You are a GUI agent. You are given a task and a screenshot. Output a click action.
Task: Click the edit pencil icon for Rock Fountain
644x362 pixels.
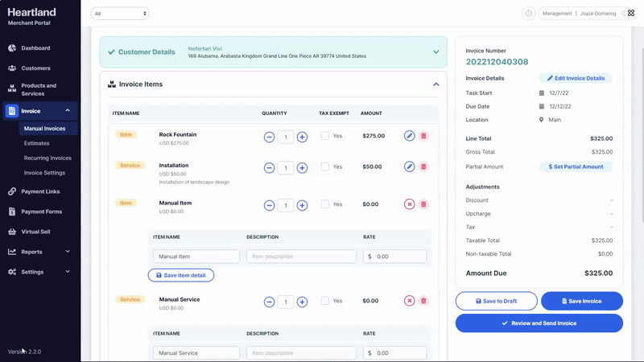point(410,136)
